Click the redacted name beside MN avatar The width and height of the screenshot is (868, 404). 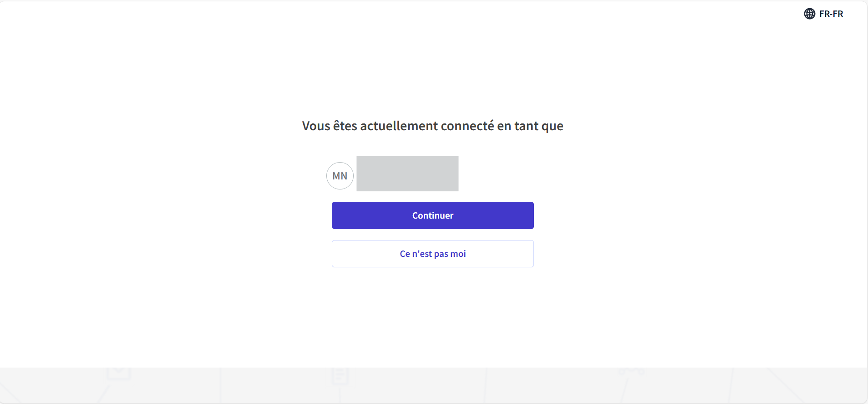(x=407, y=174)
